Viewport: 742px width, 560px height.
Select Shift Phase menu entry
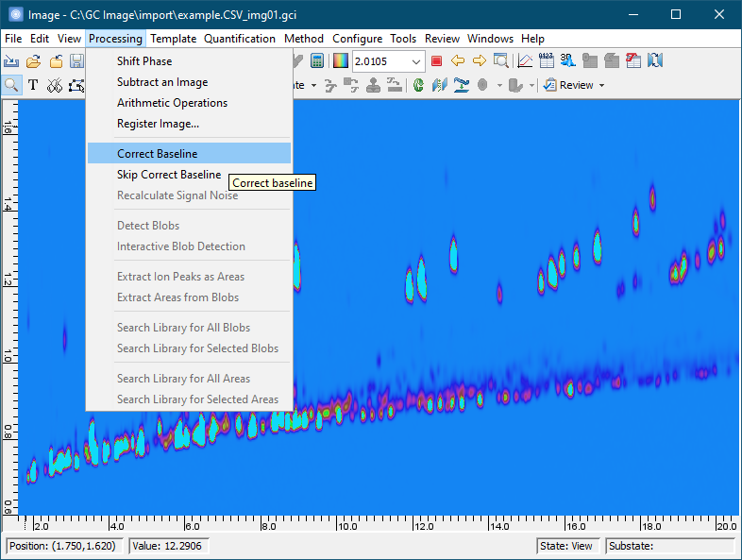coord(144,61)
